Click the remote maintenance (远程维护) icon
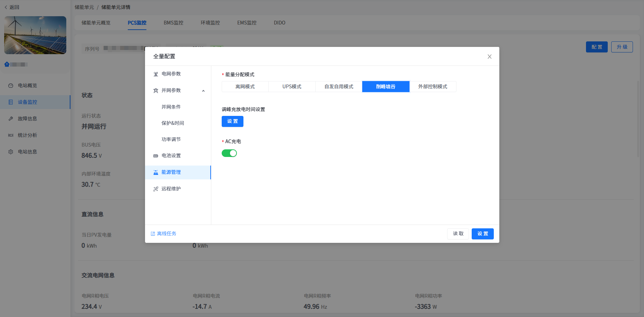This screenshot has width=644, height=317. click(156, 189)
